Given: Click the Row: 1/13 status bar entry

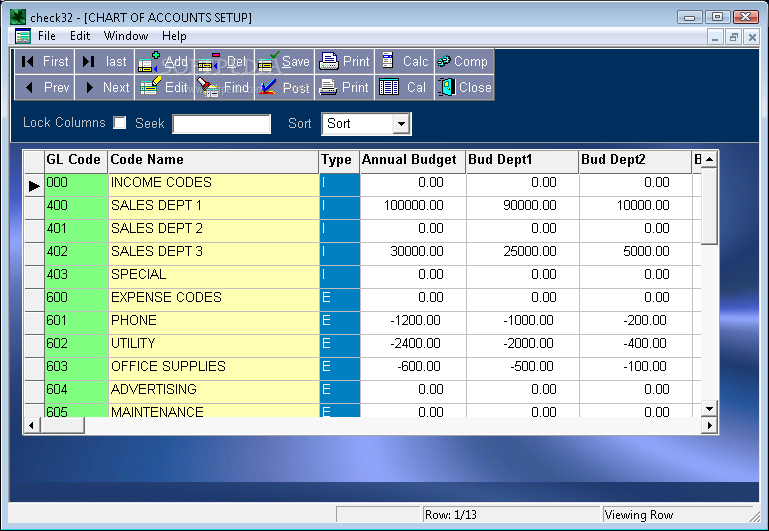Looking at the screenshot, I should coord(512,515).
